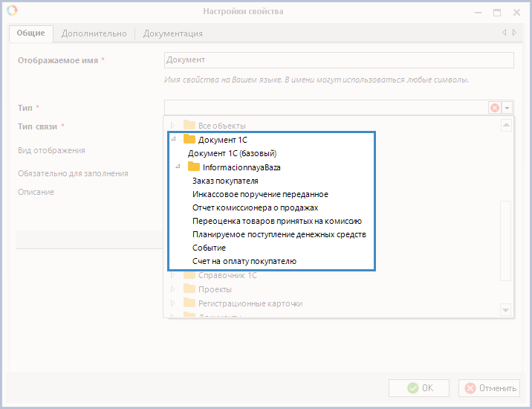
Task: Confirm with the OK button
Action: coord(419,388)
